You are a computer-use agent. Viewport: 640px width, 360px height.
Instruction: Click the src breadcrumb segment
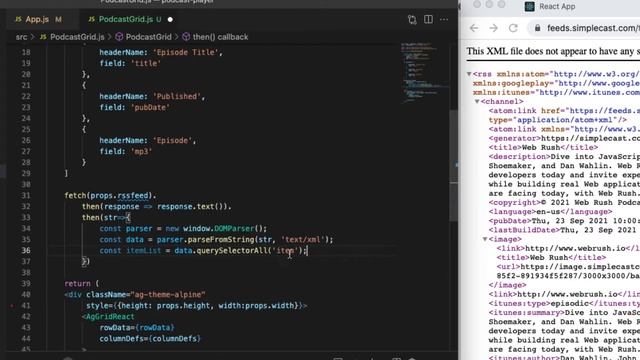click(21, 37)
